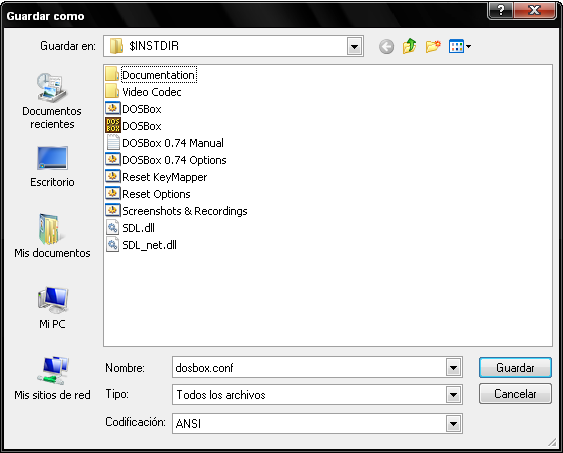Click the Reset Options file name

click(x=156, y=194)
